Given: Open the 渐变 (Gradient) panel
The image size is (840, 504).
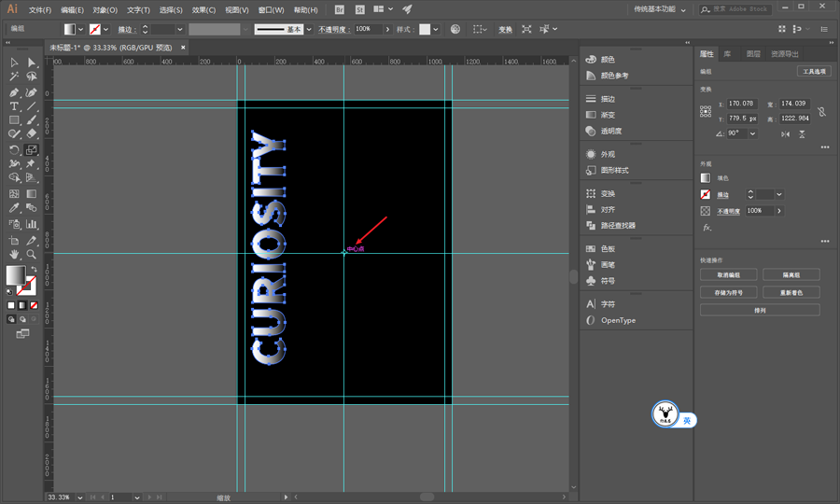Looking at the screenshot, I should (608, 115).
